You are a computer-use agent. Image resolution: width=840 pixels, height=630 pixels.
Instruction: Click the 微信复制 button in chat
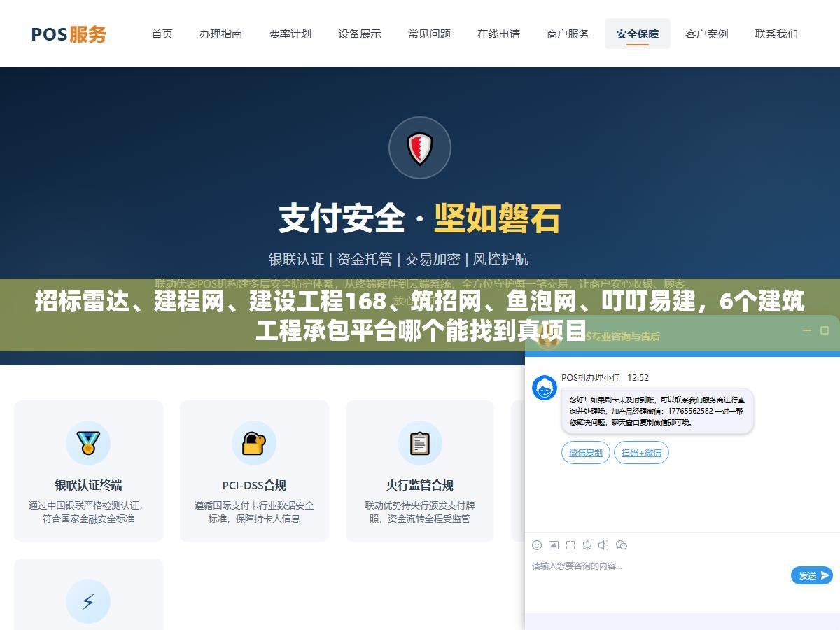click(586, 453)
